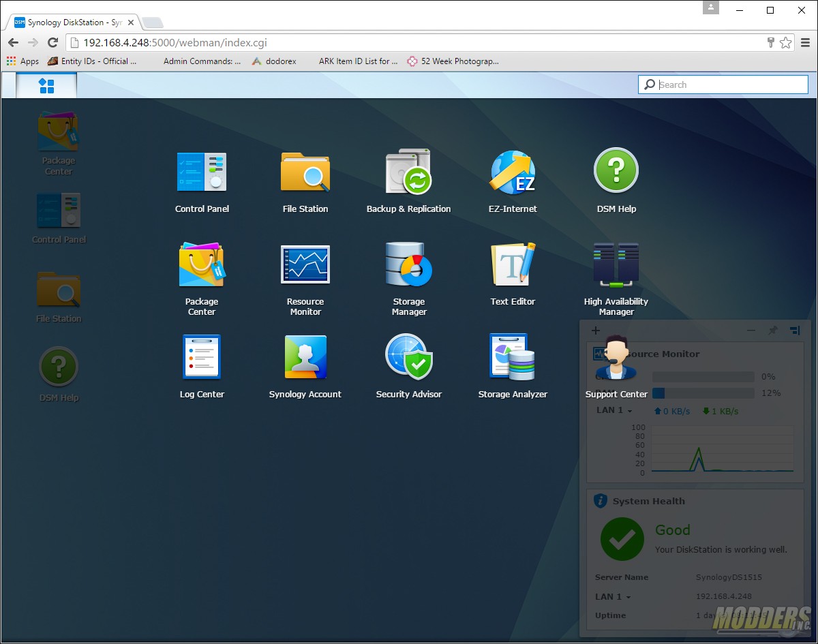This screenshot has width=818, height=644.
Task: Launch Security Advisor
Action: coord(409,367)
